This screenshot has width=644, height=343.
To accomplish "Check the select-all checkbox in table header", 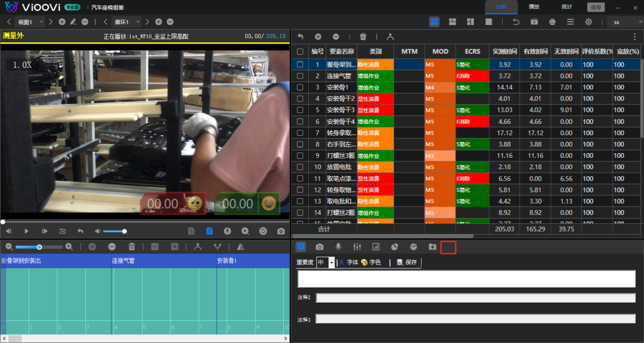I will point(300,52).
